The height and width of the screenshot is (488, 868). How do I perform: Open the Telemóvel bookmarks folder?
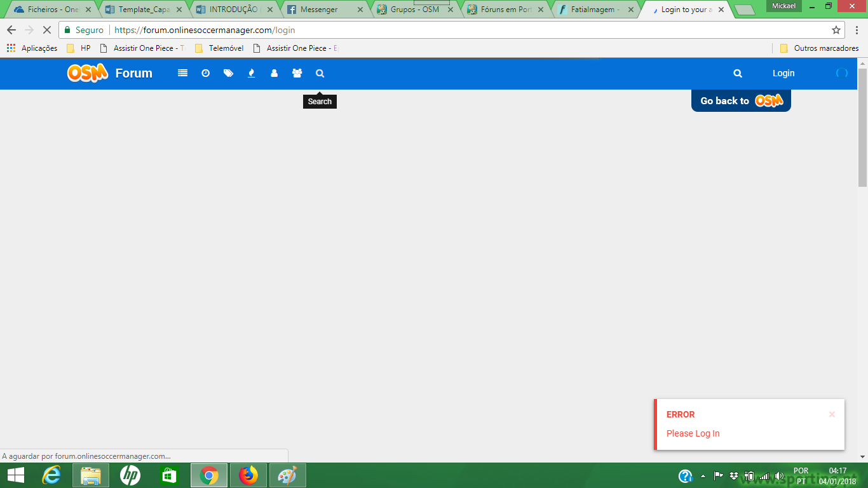click(219, 48)
